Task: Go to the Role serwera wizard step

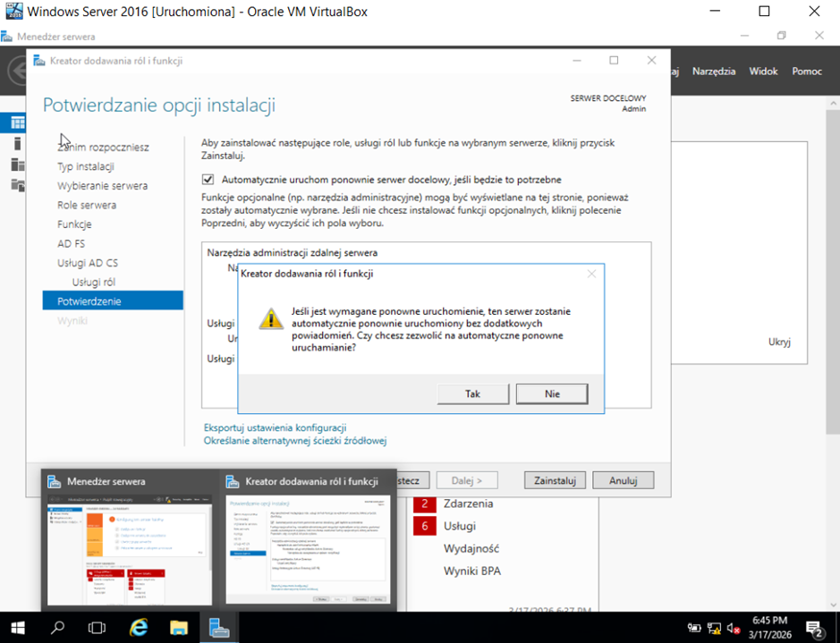Action: [87, 205]
